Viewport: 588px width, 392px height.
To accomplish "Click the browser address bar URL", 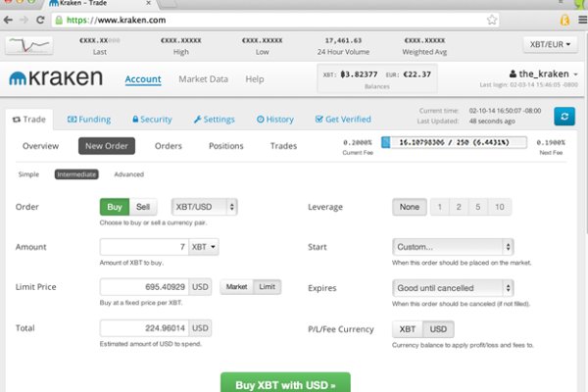I will point(116,20).
